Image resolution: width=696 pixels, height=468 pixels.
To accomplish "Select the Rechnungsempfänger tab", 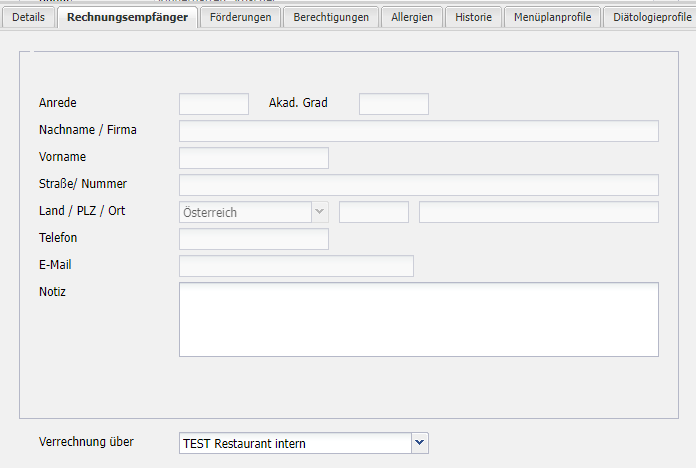I will [x=127, y=17].
